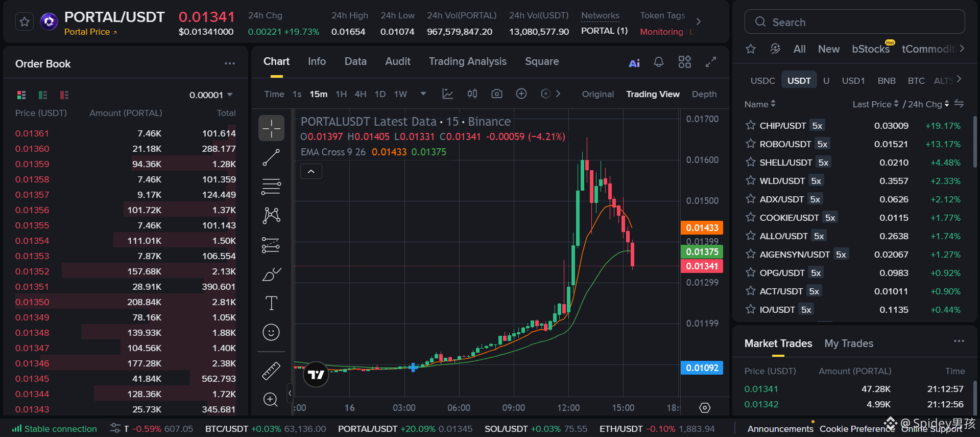
Task: Select the Fibonacci retracement tool
Action: (x=271, y=187)
